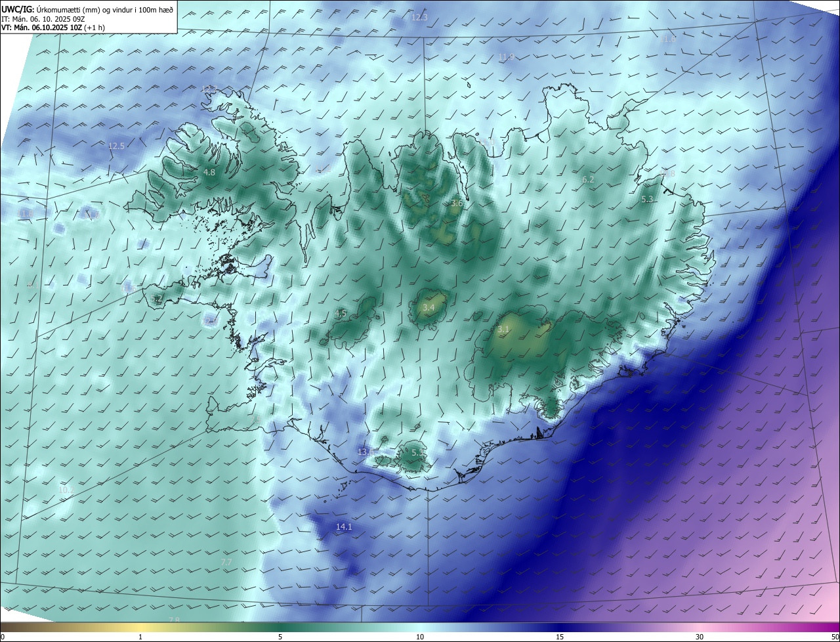Image resolution: width=840 pixels, height=642 pixels.
Task: Click the 15 tick on the color scale
Action: 560,637
